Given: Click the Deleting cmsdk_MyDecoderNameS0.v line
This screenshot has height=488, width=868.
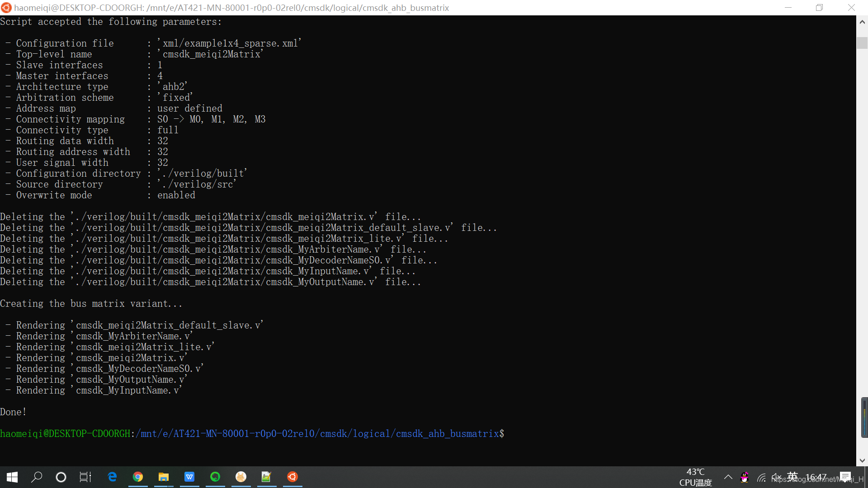Looking at the screenshot, I should point(219,260).
